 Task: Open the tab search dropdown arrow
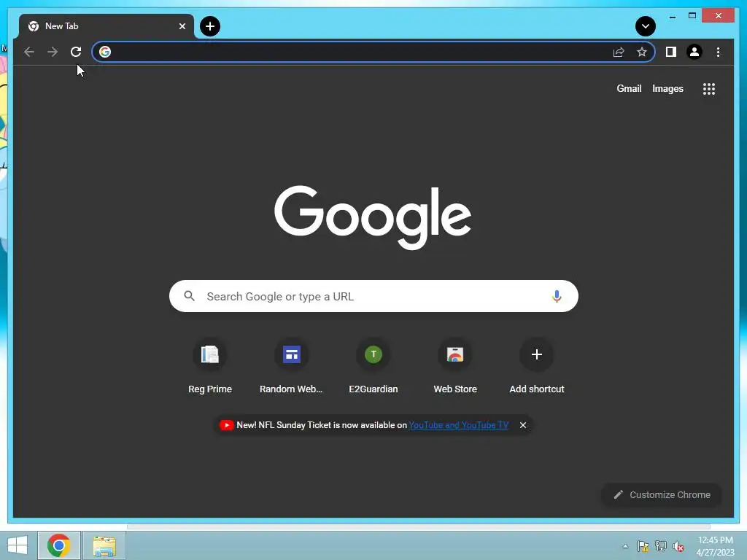[645, 26]
